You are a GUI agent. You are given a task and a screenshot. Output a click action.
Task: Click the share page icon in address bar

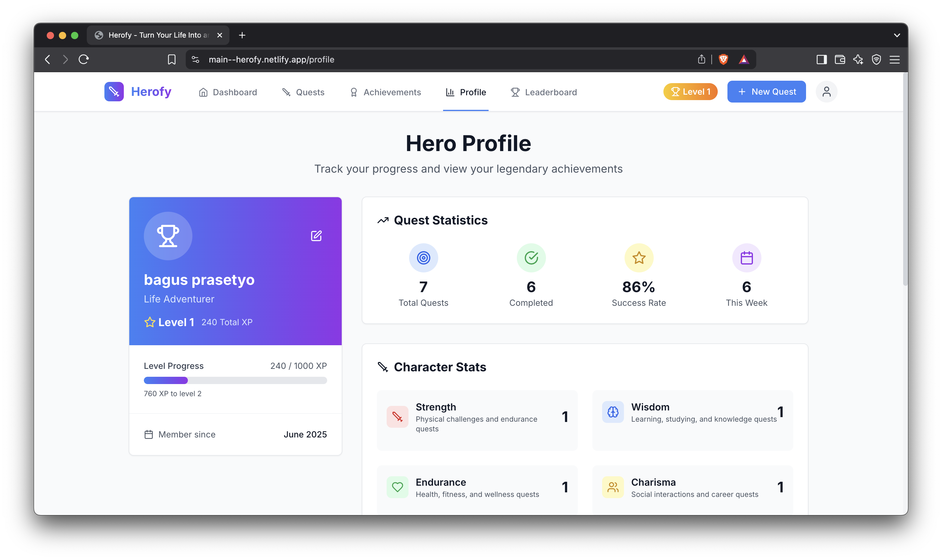click(701, 59)
